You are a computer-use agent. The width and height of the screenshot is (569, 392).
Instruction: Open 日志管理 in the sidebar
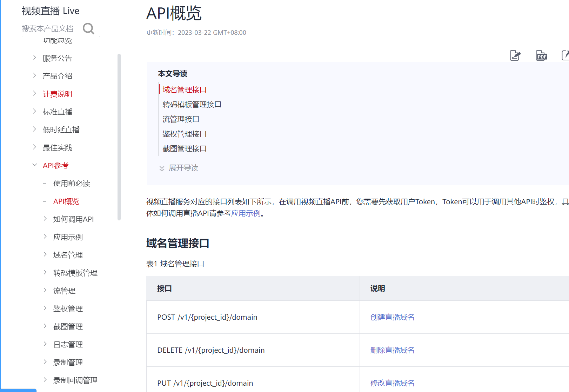[x=68, y=345]
